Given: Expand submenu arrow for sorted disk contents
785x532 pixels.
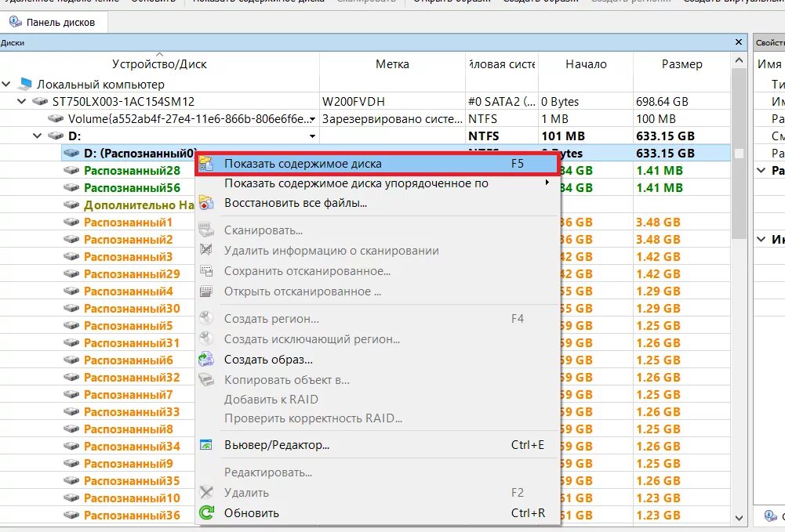Looking at the screenshot, I should (x=547, y=183).
